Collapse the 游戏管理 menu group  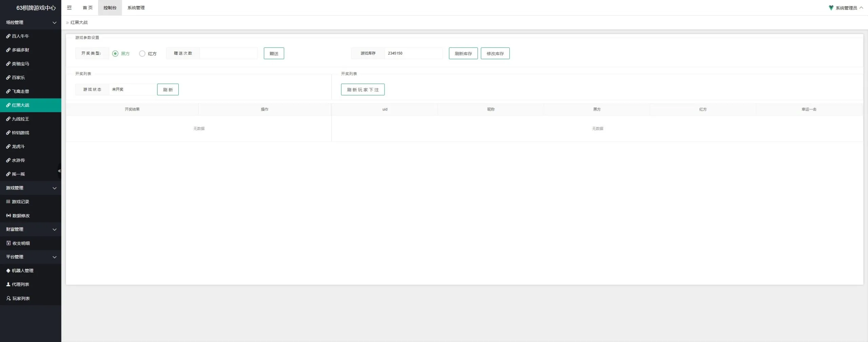pyautogui.click(x=31, y=188)
